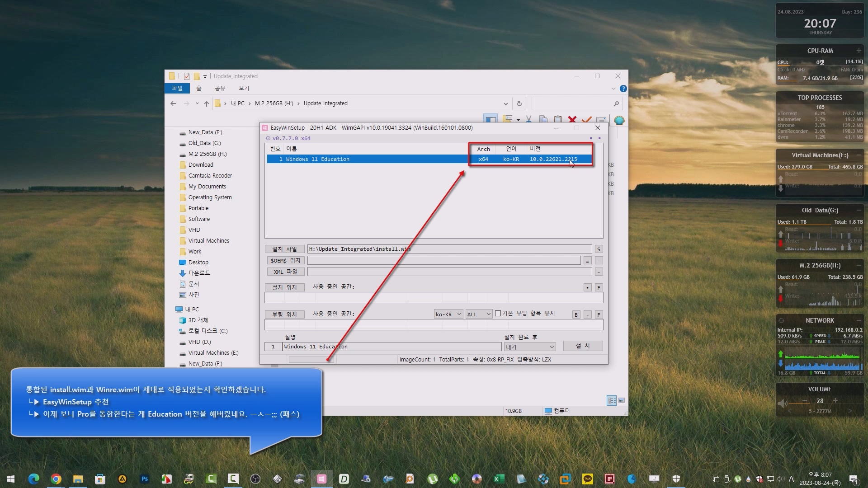This screenshot has height=488, width=868.
Task: Click the paste clipboard icon in Explorer toolbar
Action: (x=558, y=119)
